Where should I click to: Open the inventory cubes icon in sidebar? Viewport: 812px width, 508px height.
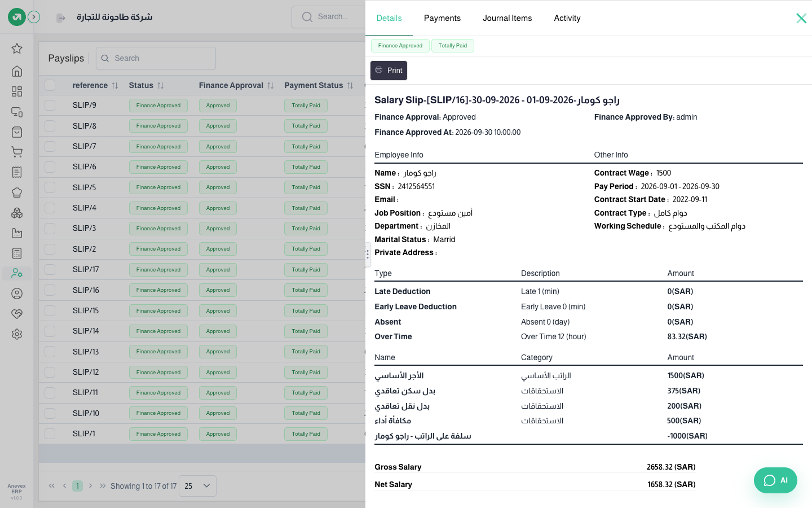click(x=17, y=213)
